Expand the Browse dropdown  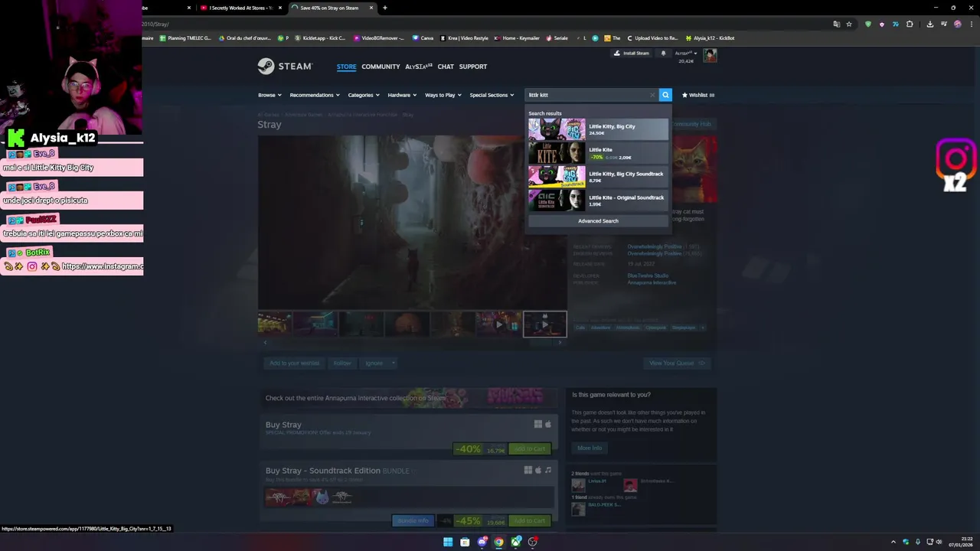[x=269, y=95]
